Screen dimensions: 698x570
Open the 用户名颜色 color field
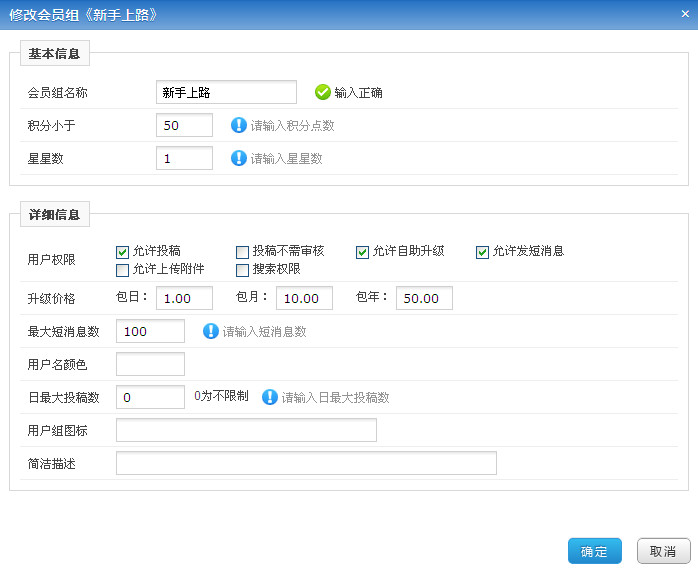tap(150, 364)
